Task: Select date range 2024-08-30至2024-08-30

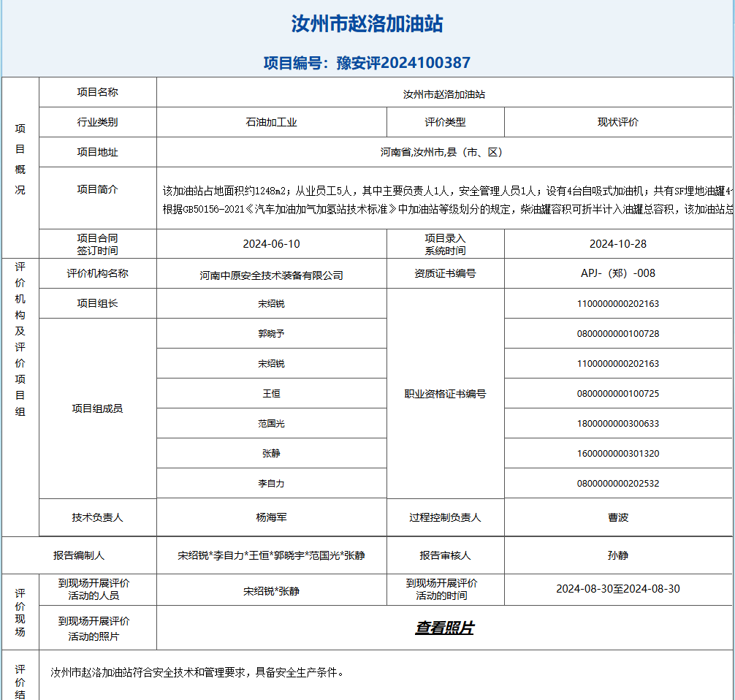Action: (618, 589)
